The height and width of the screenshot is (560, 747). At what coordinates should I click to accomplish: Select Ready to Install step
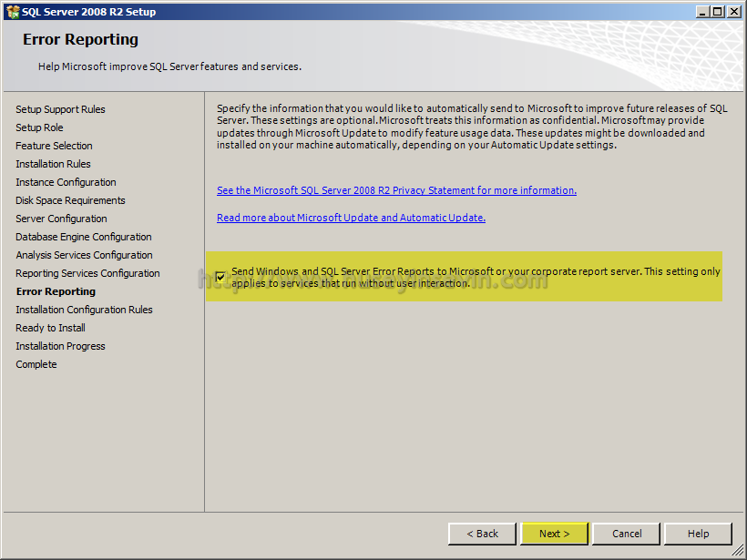point(50,328)
